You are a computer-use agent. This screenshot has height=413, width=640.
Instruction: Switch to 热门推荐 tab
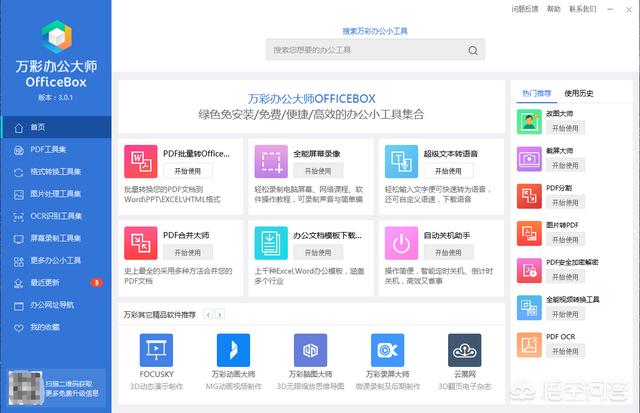click(536, 93)
